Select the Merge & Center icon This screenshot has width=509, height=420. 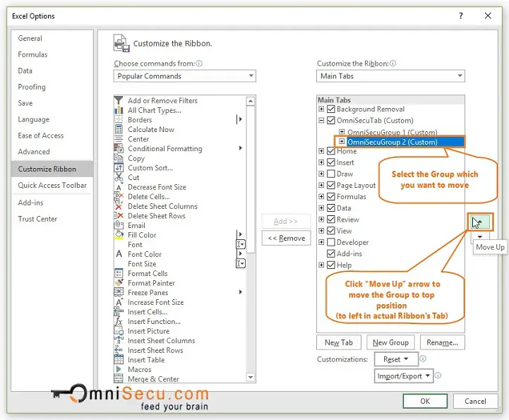coord(119,379)
